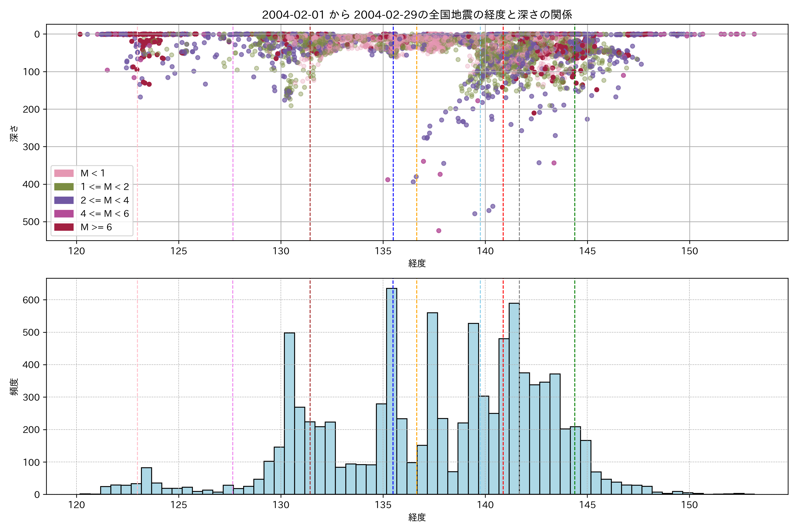Click the histogram bar near 590 at longitude 141.5

514,399
